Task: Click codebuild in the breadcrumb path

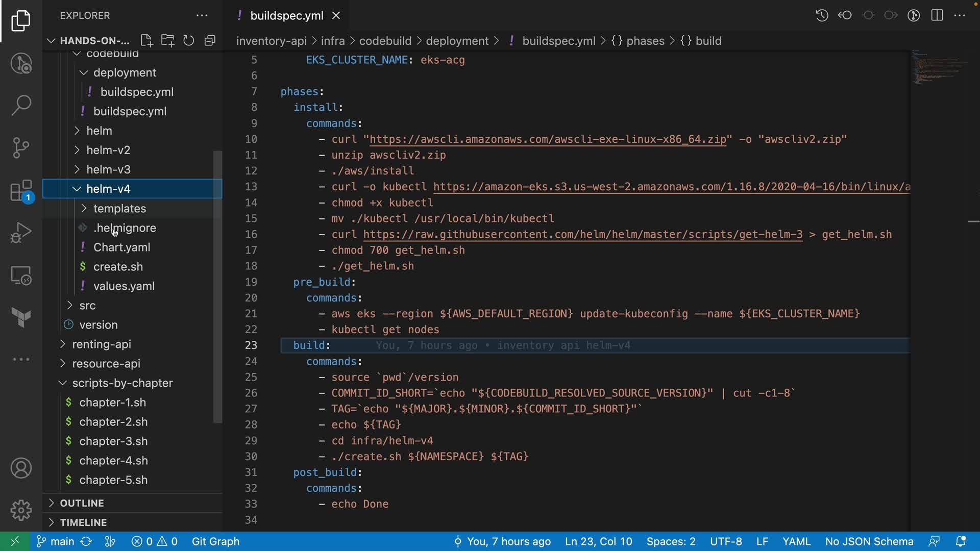Action: point(385,41)
